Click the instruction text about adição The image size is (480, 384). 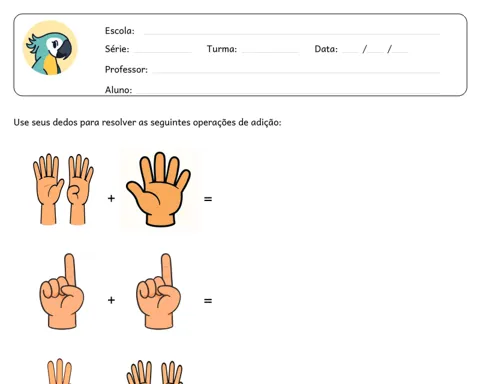[x=147, y=123]
